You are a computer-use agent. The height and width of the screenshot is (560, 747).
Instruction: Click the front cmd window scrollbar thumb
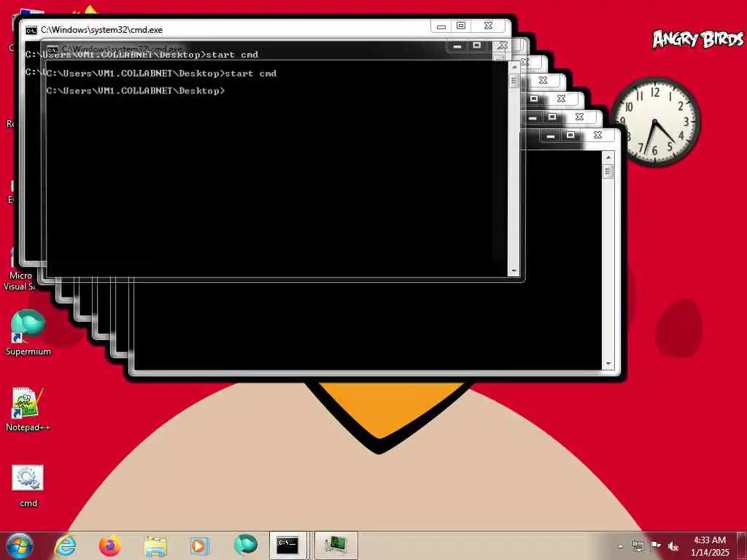click(514, 81)
